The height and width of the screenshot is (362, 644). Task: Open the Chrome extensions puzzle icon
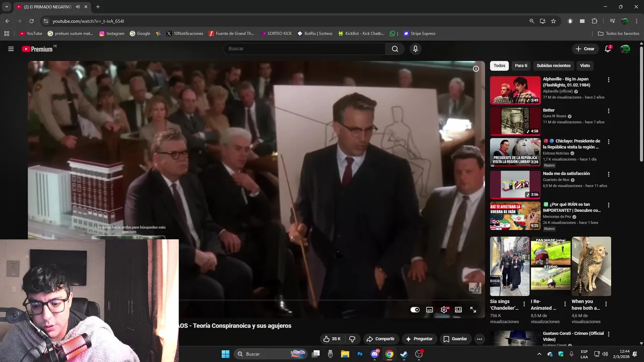pyautogui.click(x=594, y=21)
